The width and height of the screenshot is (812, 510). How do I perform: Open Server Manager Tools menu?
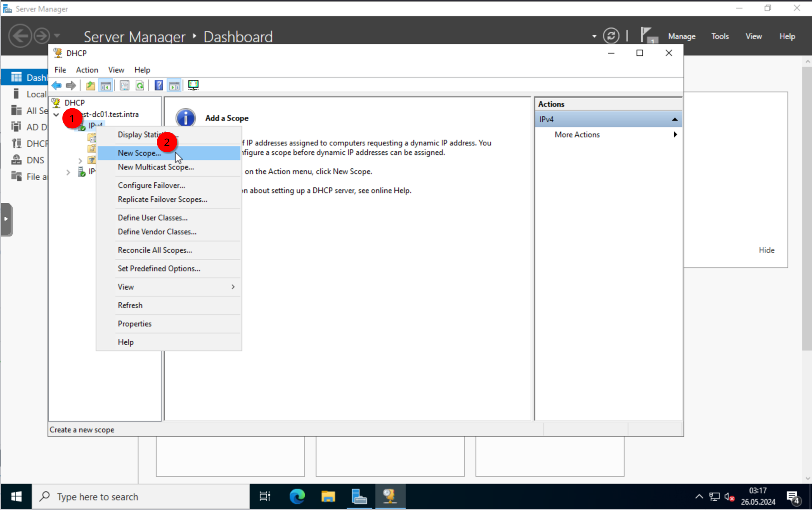tap(720, 36)
